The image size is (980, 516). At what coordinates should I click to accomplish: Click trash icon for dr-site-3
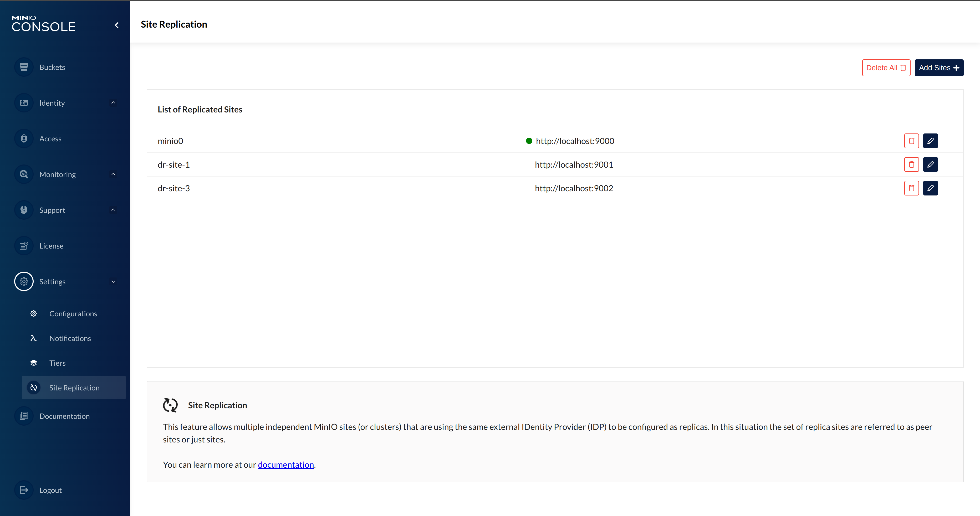coord(911,188)
